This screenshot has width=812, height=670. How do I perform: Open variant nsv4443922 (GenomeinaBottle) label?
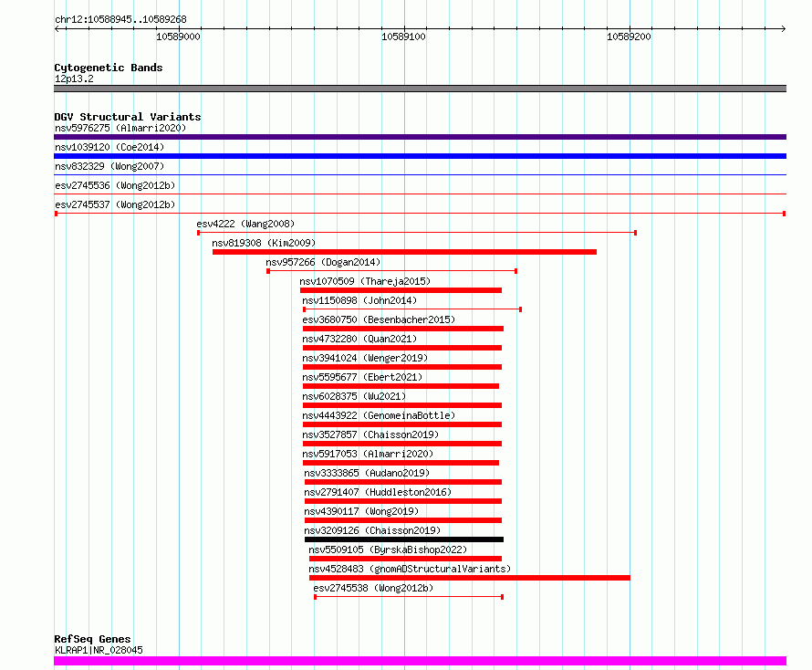pyautogui.click(x=379, y=415)
